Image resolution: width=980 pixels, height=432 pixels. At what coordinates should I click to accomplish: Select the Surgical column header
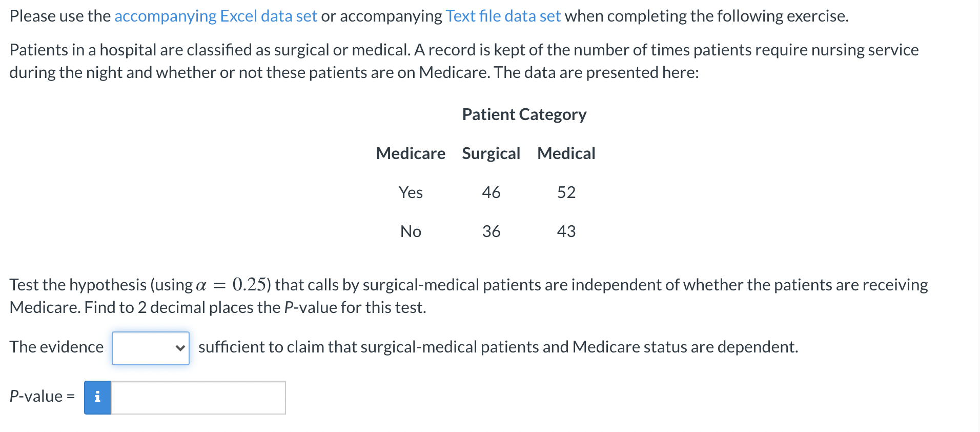click(x=491, y=153)
